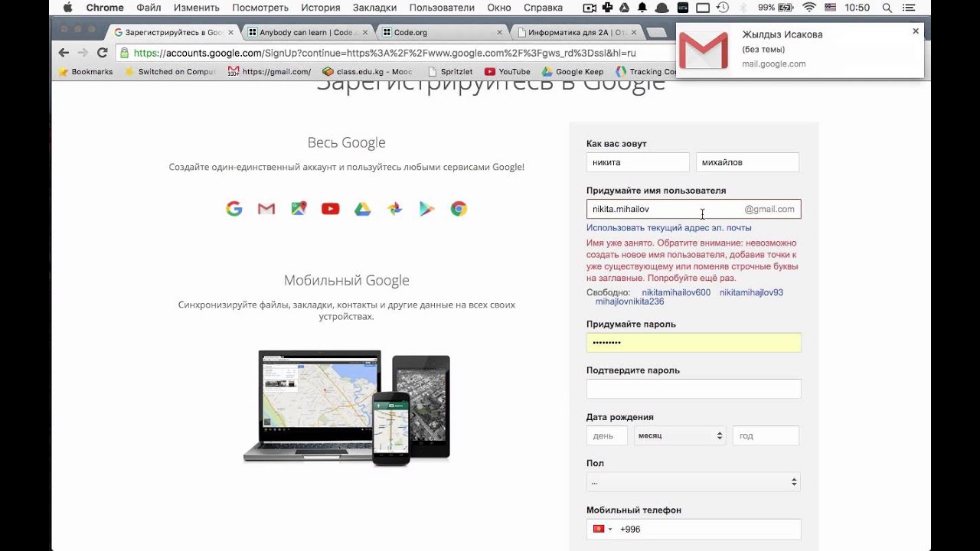Click the browser forward arrow

(x=83, y=53)
